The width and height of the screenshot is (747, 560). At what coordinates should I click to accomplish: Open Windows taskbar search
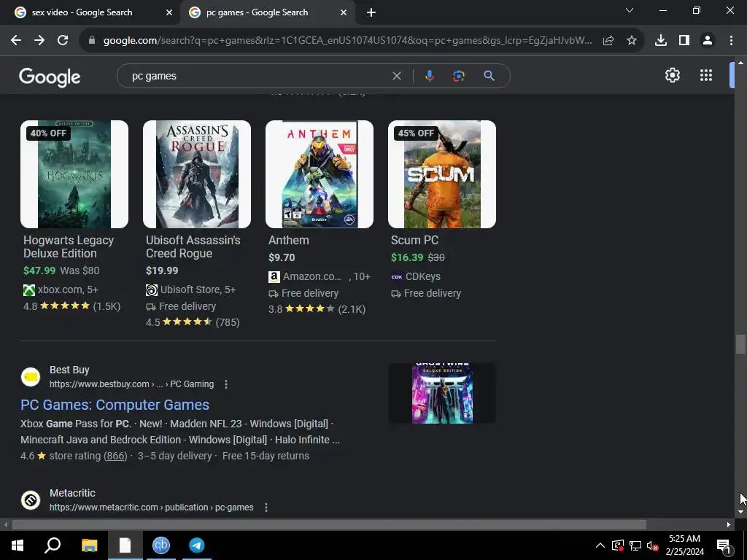pos(53,545)
